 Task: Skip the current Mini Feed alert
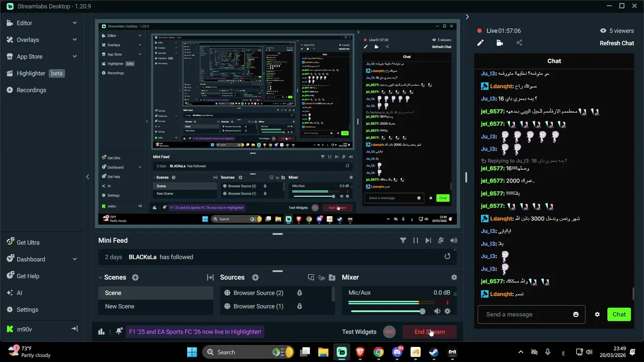pos(428,241)
